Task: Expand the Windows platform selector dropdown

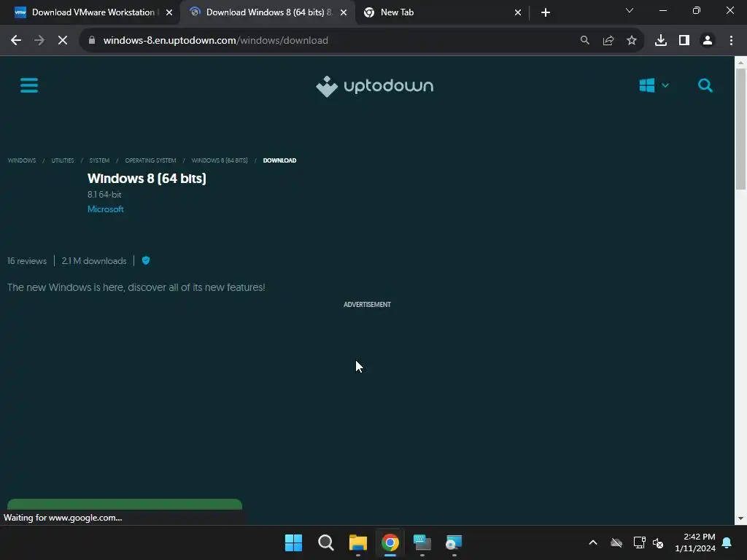Action: (x=654, y=86)
